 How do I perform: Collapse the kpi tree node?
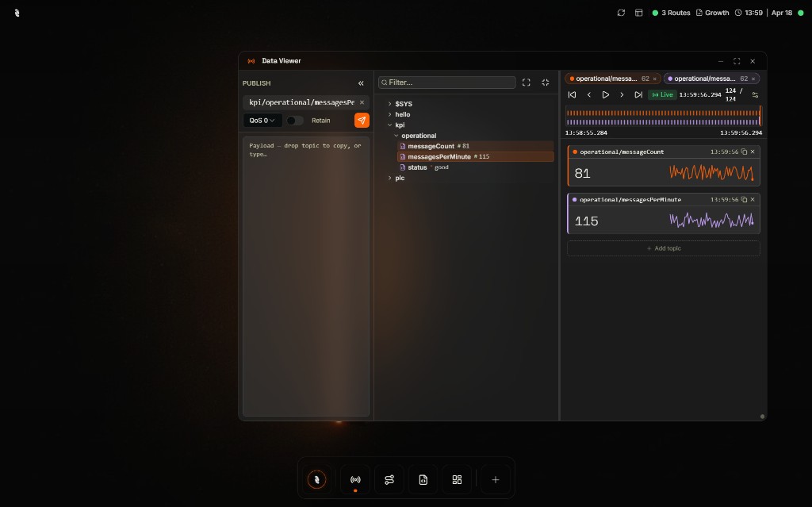tap(390, 125)
